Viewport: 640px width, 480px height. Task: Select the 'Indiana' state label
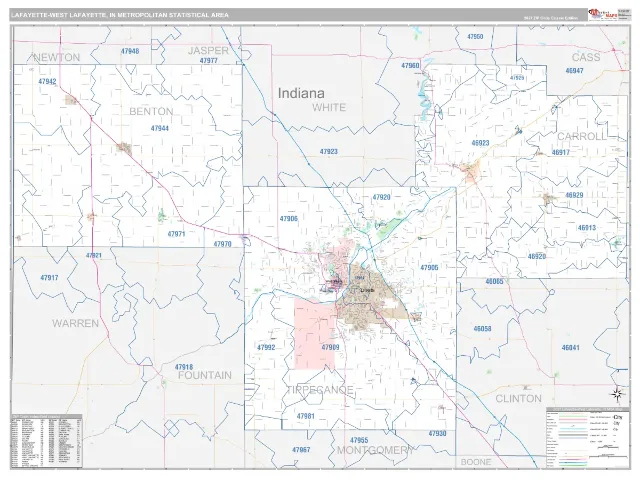click(301, 93)
